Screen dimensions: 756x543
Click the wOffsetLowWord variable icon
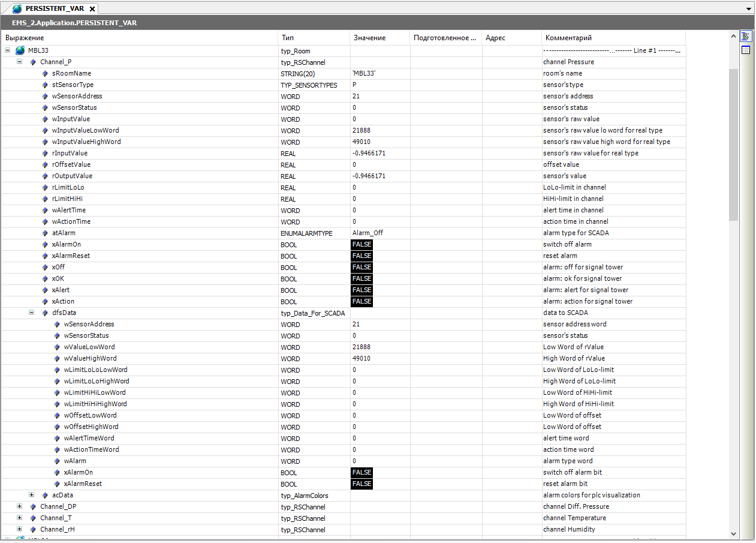[x=57, y=415]
